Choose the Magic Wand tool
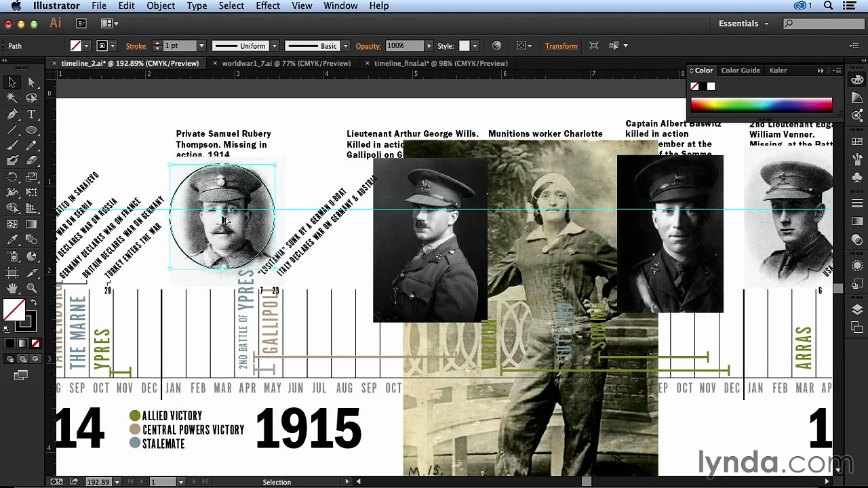This screenshot has width=868, height=488. 12,98
